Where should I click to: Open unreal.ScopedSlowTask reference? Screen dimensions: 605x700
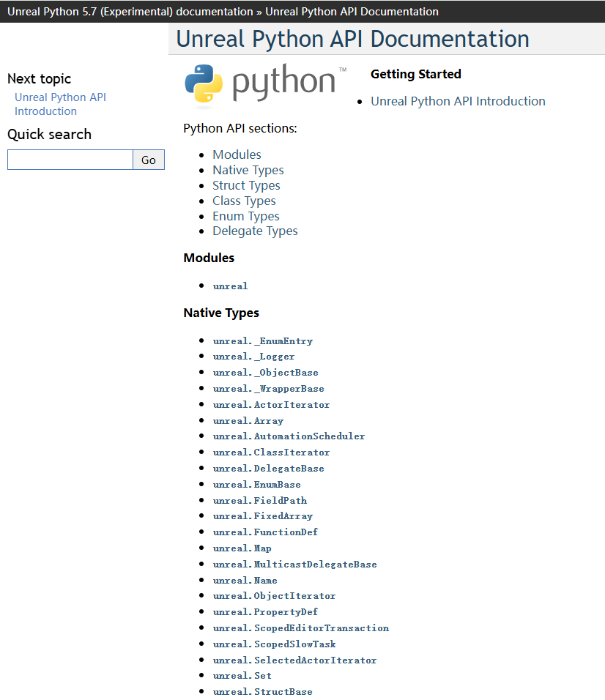274,644
